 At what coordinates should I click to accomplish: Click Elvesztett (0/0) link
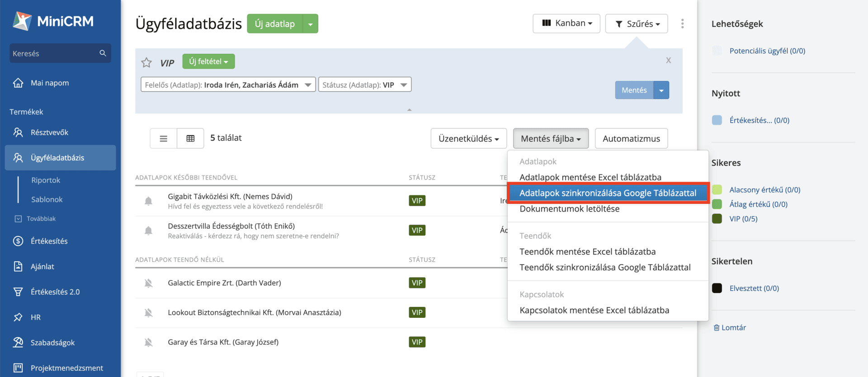(754, 288)
